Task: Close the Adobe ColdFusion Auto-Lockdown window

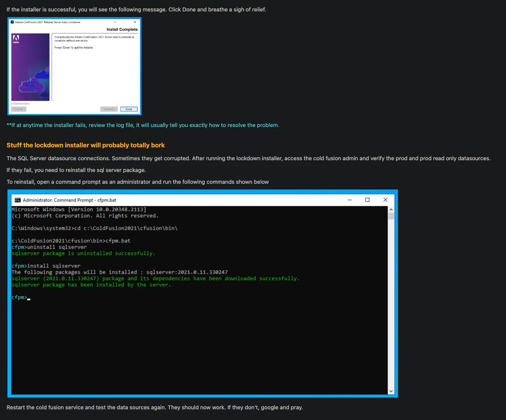Action: pos(135,22)
